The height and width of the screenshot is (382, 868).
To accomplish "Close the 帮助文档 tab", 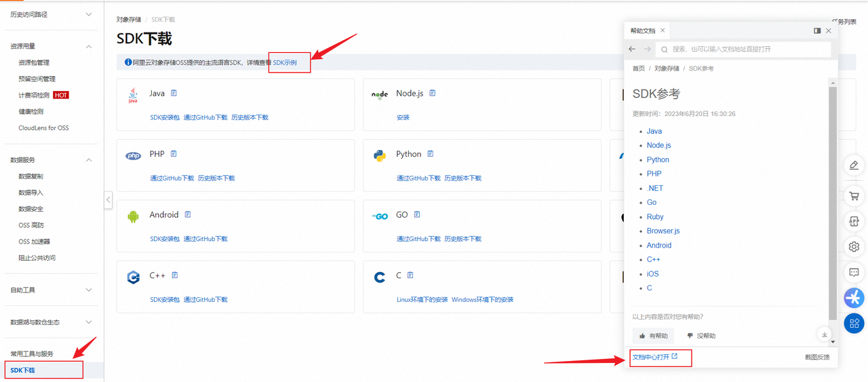I will pyautogui.click(x=663, y=31).
